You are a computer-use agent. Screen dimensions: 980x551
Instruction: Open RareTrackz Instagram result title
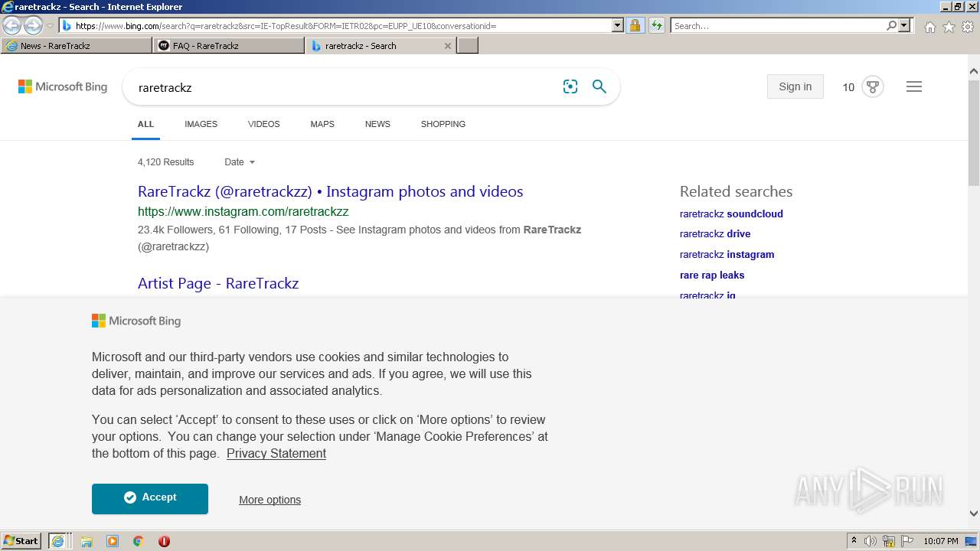coord(330,191)
